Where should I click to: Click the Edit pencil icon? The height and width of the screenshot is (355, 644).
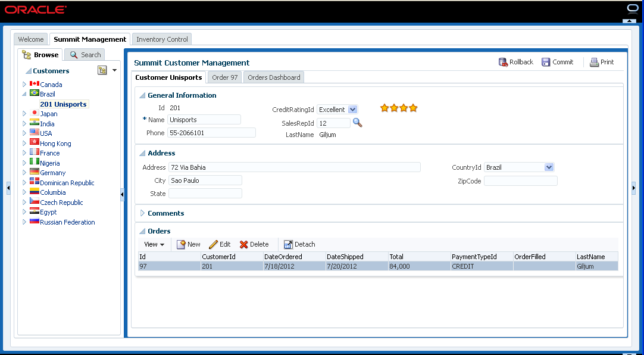coord(213,244)
